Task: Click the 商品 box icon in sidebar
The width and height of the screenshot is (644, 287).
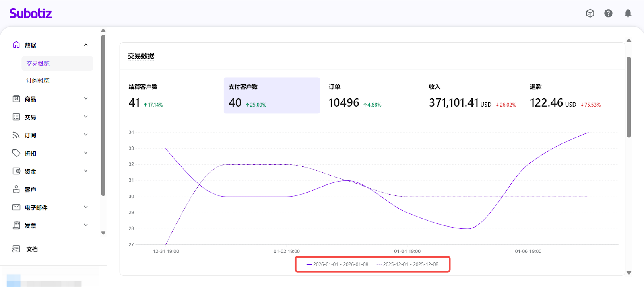Action: click(16, 99)
